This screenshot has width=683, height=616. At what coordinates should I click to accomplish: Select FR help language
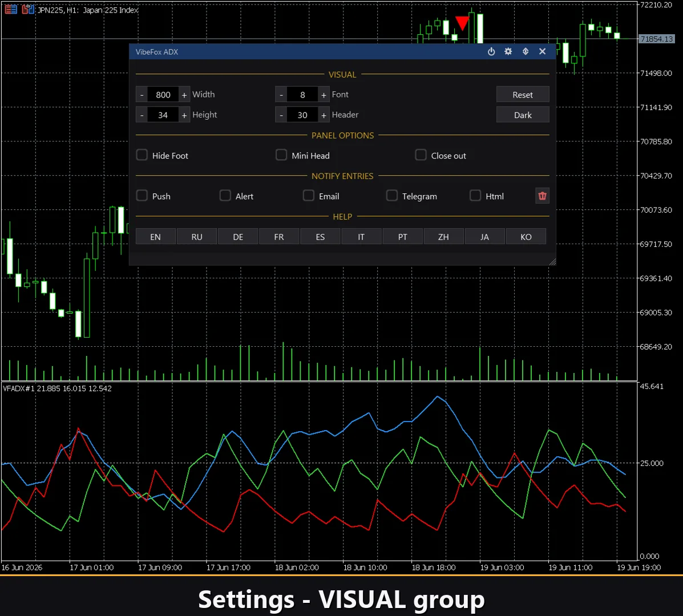click(279, 236)
